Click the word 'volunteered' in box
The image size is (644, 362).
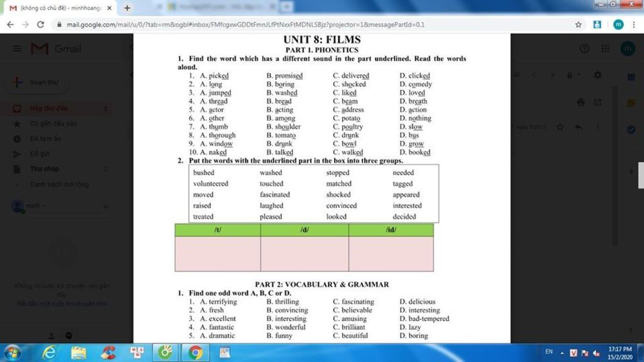point(211,184)
